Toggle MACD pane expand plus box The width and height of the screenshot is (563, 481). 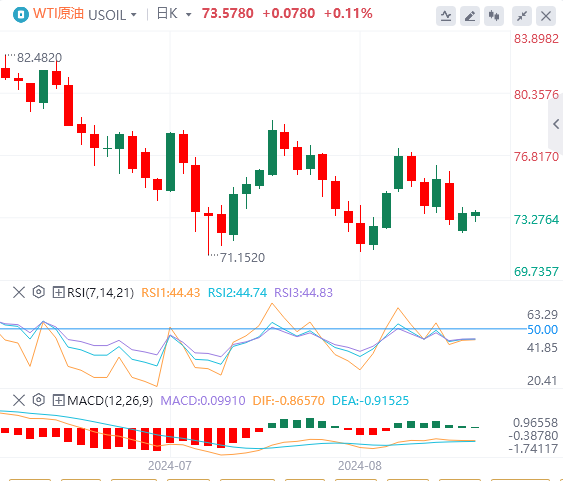pyautogui.click(x=58, y=400)
